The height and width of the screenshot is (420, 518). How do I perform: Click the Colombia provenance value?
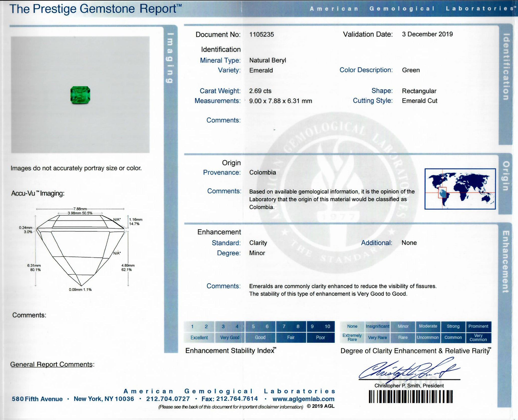point(263,172)
